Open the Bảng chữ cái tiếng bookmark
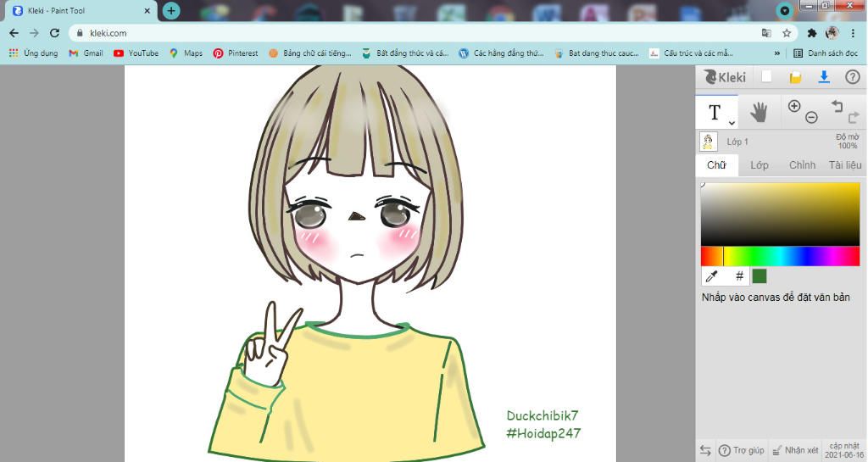Viewport: 868px width, 462px height. click(x=310, y=53)
